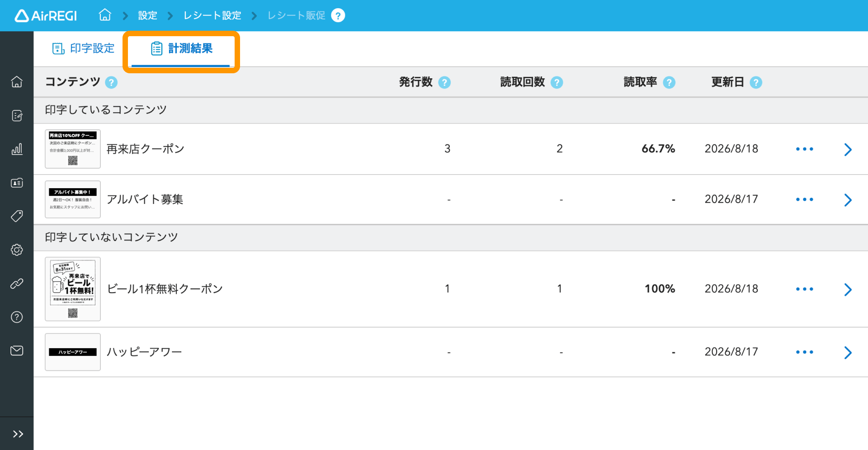
Task: Open more options for アルバイト募集
Action: point(805,199)
